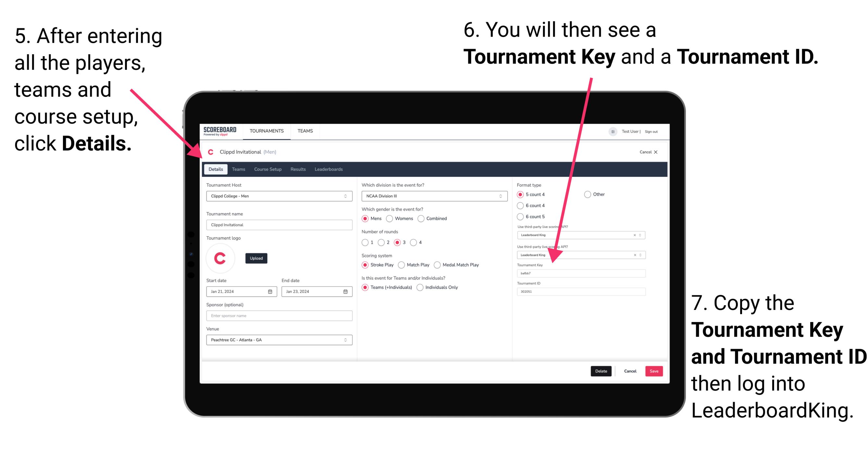
Task: Click the TOURNAMENTS navigation icon
Action: point(267,131)
